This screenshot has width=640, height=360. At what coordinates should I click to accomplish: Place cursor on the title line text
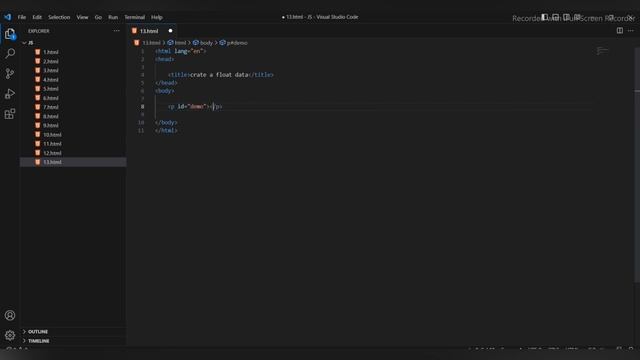point(220,75)
